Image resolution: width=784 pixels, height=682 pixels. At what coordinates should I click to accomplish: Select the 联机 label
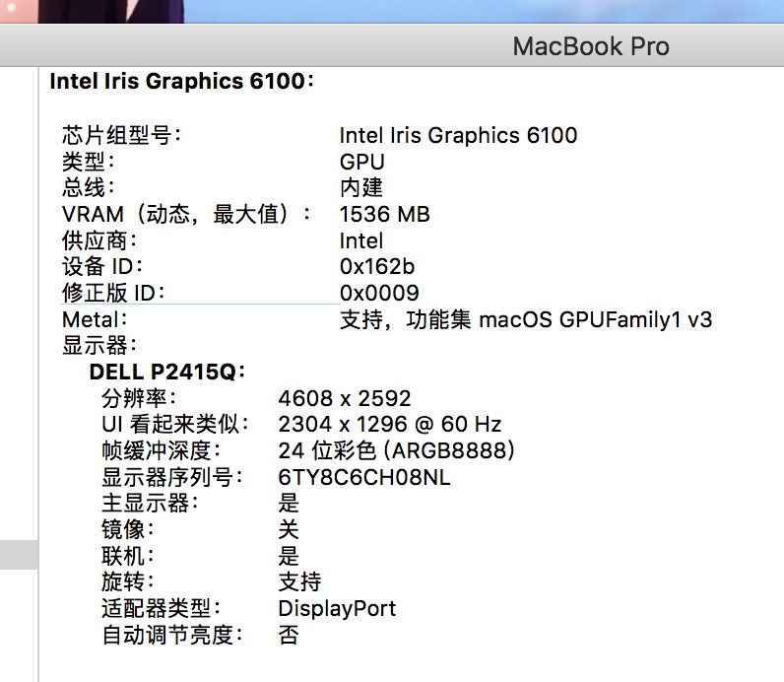(128, 556)
